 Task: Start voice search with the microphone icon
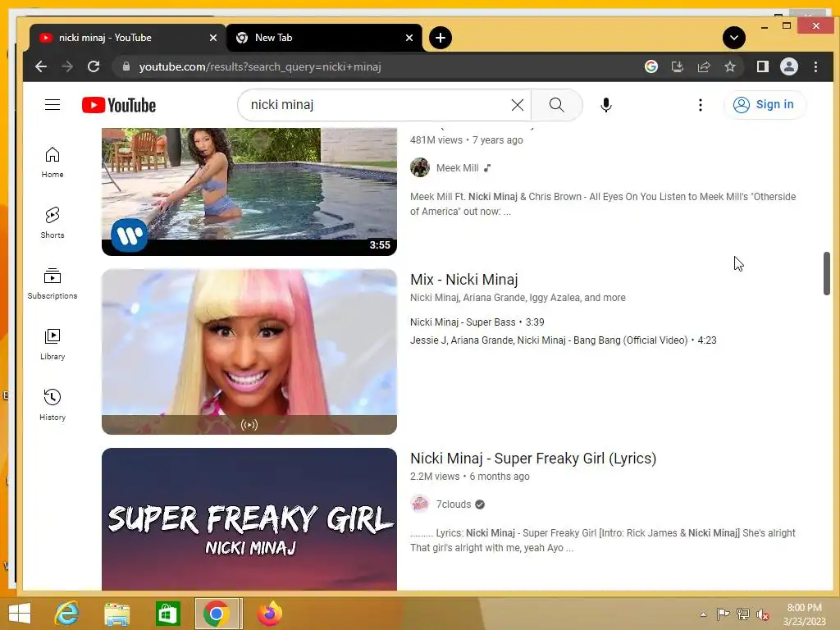[x=606, y=105]
